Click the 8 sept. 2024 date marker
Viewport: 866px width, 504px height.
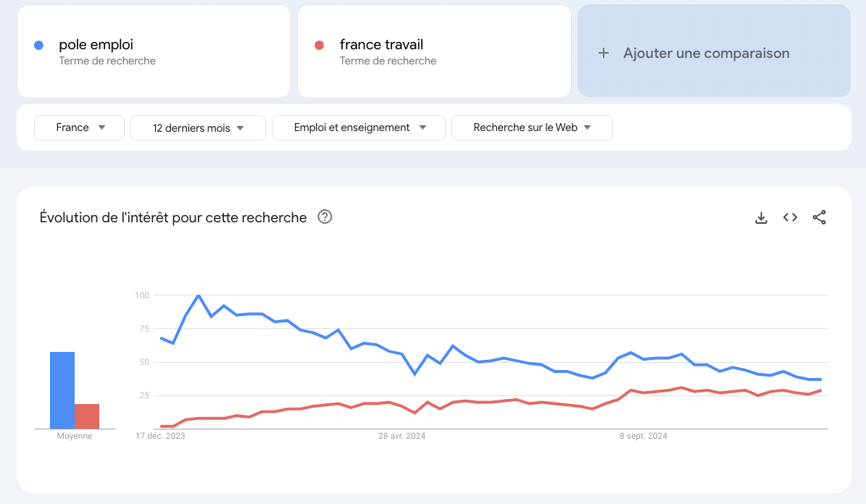pyautogui.click(x=644, y=436)
